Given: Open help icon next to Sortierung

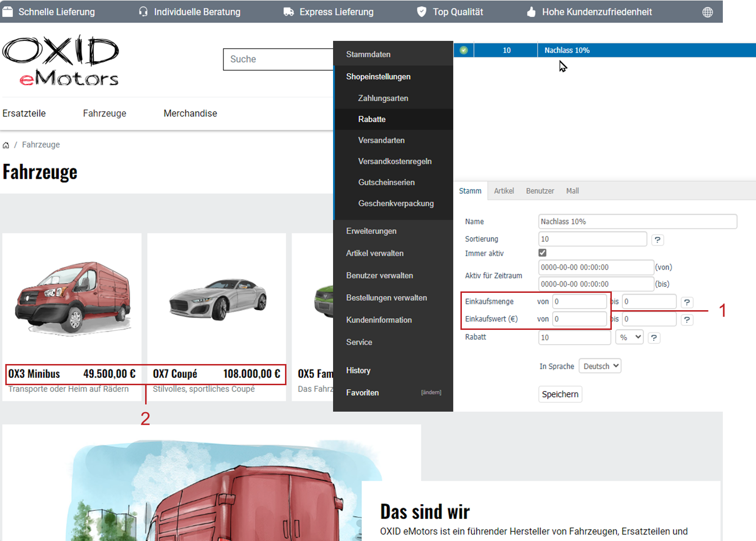Looking at the screenshot, I should (657, 239).
